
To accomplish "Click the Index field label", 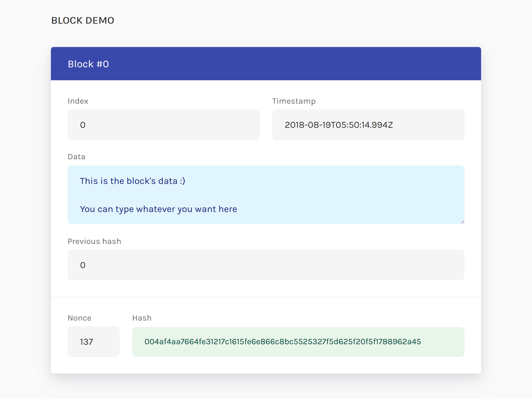I will tap(78, 101).
